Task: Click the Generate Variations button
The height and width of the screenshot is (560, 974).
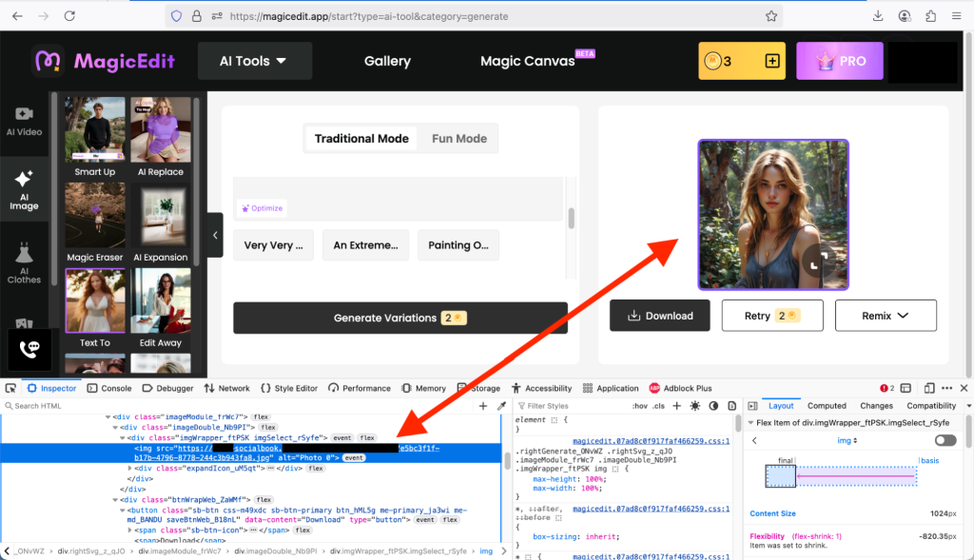Action: tap(399, 318)
